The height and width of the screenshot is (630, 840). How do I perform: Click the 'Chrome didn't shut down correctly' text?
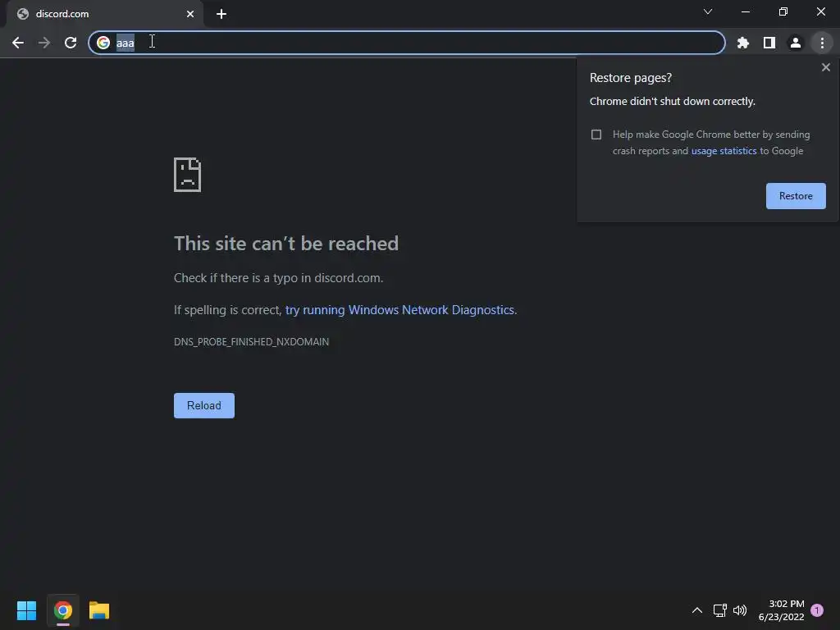[673, 101]
